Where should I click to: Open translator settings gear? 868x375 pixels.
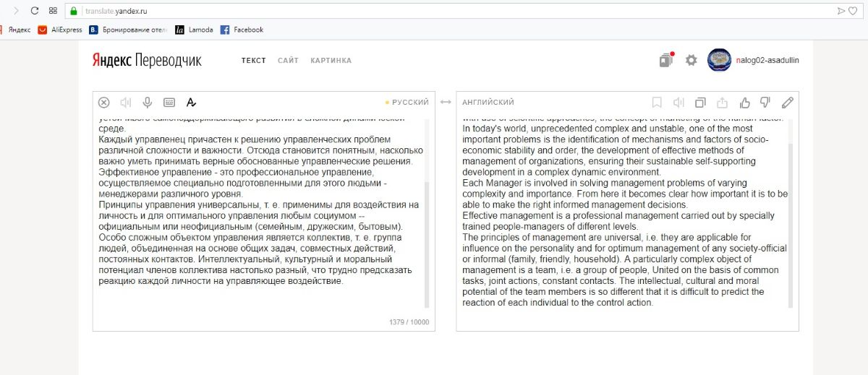pos(691,61)
